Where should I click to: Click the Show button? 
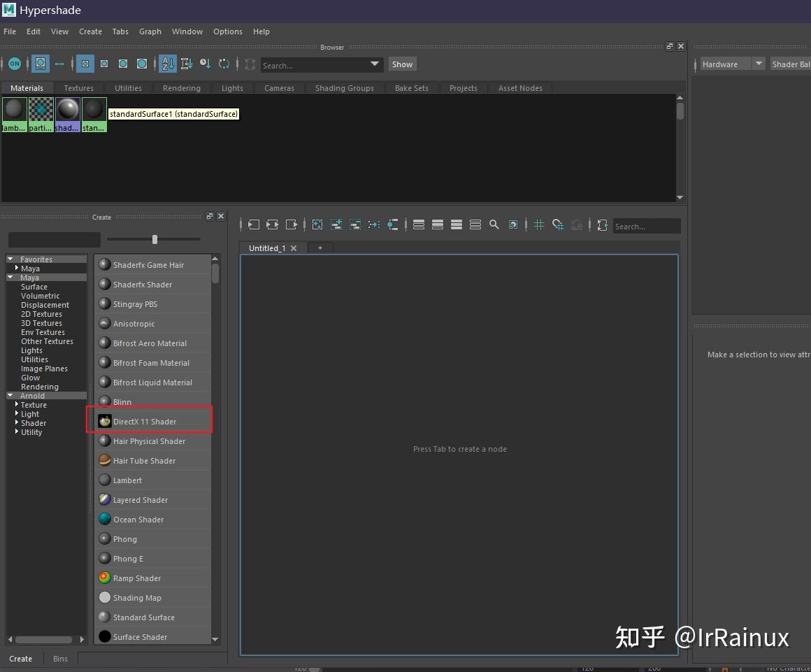(402, 64)
